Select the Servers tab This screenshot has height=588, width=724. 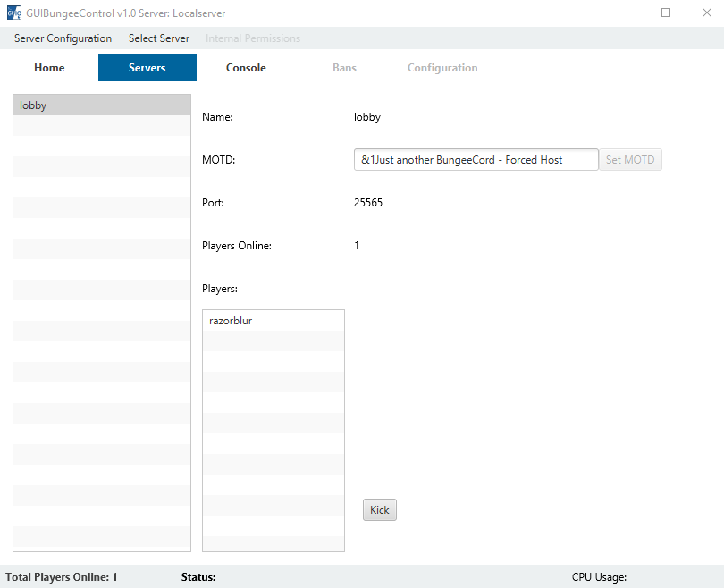(147, 68)
